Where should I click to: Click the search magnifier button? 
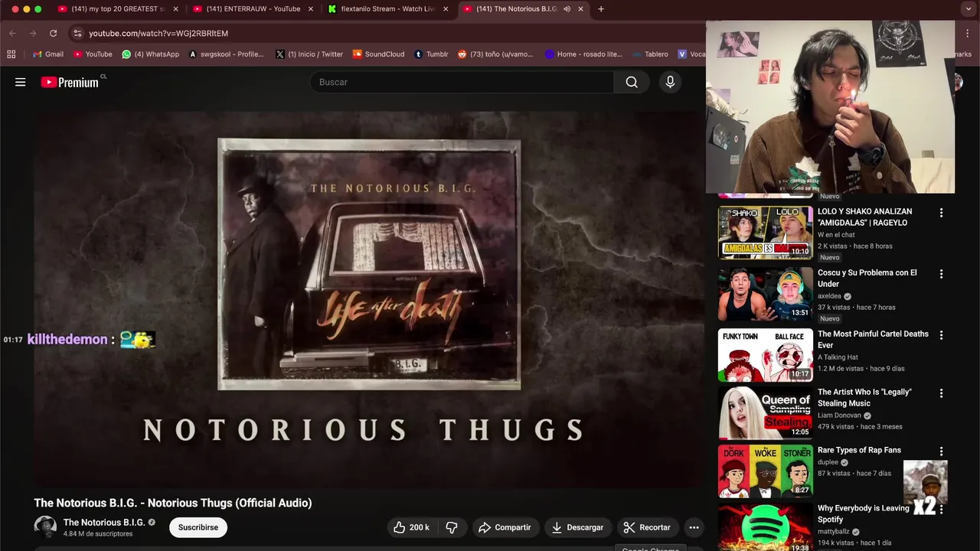click(x=632, y=82)
